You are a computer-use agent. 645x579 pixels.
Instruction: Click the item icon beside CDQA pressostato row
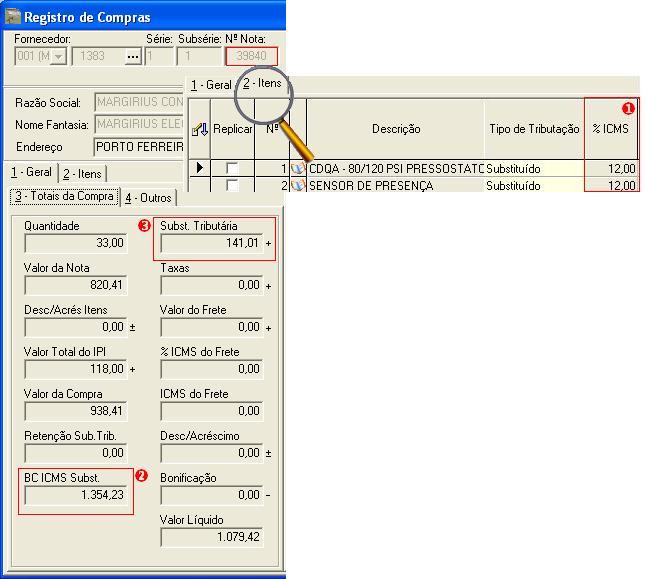tap(298, 169)
